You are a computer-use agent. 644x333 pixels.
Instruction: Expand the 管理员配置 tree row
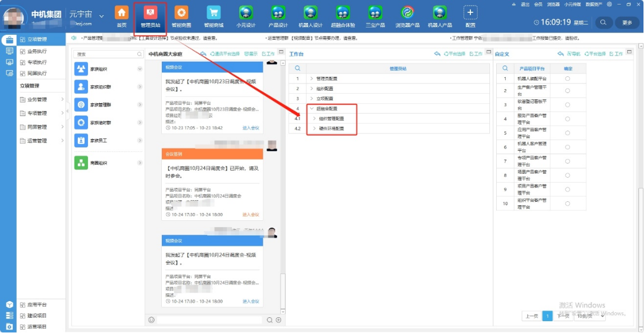312,79
